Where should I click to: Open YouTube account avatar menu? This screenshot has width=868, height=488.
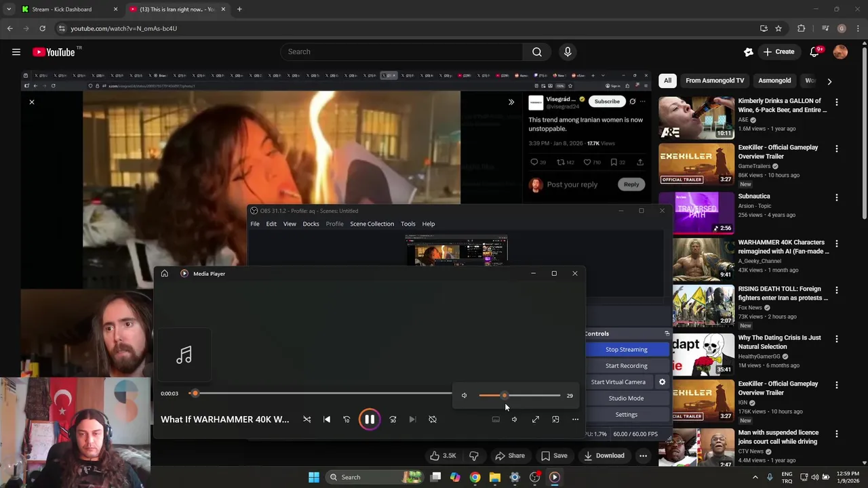[x=840, y=52]
